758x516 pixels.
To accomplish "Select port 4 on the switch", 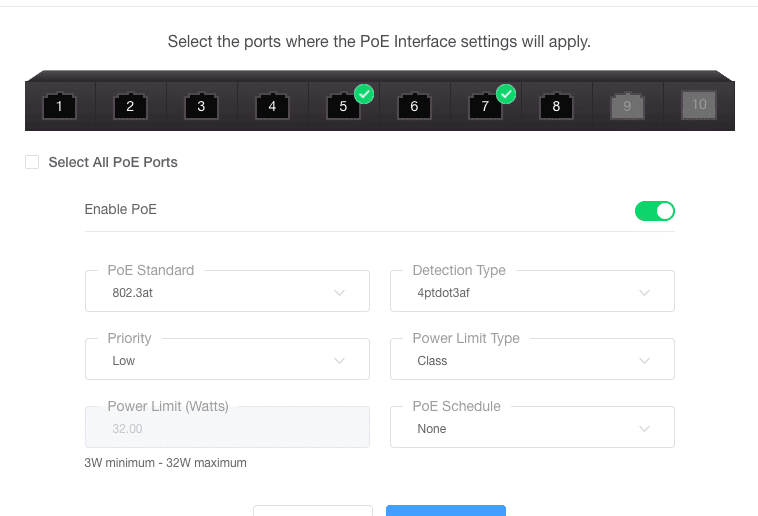I will [x=272, y=106].
